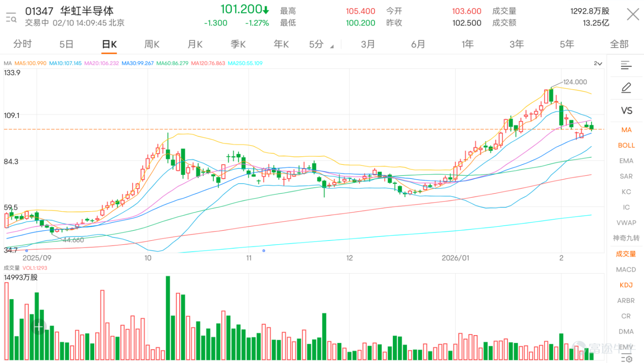Toggle the IC indicator
The height and width of the screenshot is (363, 644).
626,207
